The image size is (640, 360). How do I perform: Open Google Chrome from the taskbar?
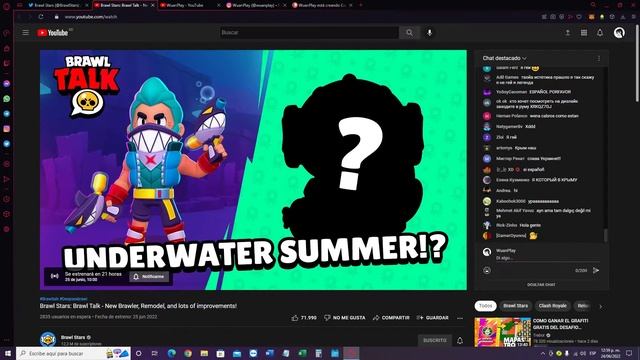(x=188, y=353)
